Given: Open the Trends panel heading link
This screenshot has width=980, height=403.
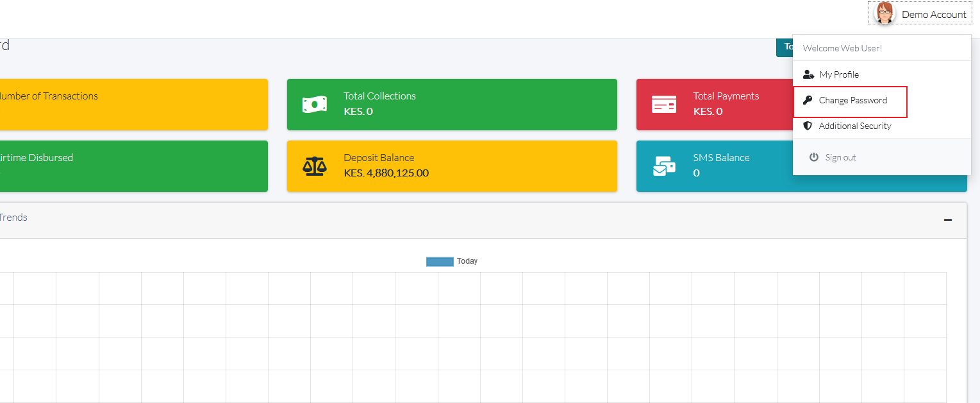Looking at the screenshot, I should (x=13, y=218).
